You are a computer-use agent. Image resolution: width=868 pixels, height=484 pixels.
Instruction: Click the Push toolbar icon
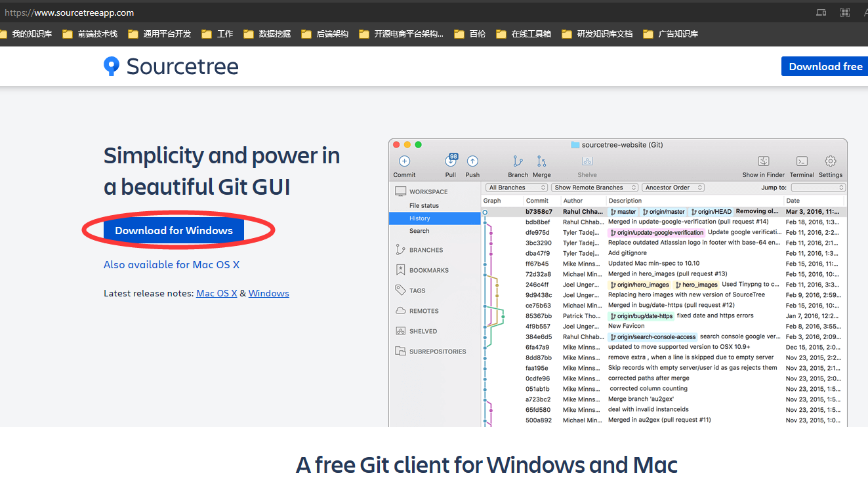[x=472, y=161]
